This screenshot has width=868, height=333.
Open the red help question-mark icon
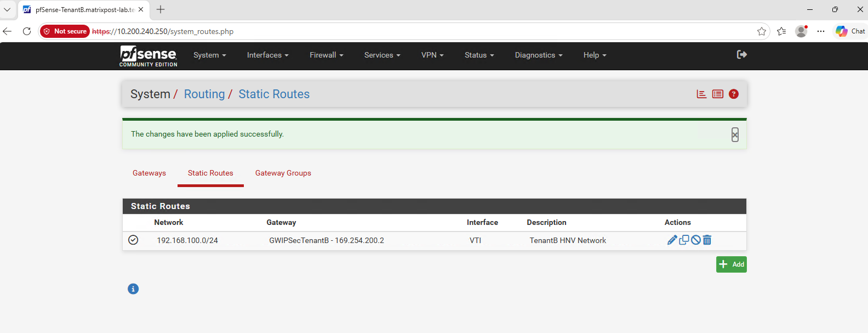click(x=734, y=94)
